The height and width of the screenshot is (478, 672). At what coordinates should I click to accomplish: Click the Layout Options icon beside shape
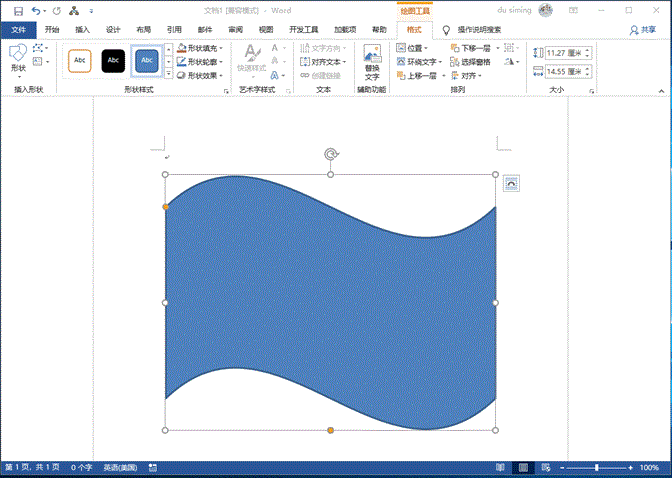point(511,183)
